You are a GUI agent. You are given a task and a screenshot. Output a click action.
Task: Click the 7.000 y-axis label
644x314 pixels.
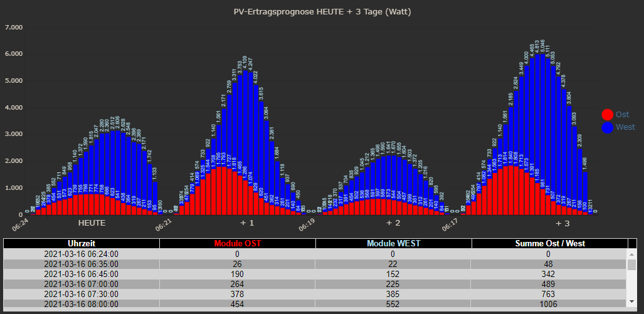pos(14,27)
